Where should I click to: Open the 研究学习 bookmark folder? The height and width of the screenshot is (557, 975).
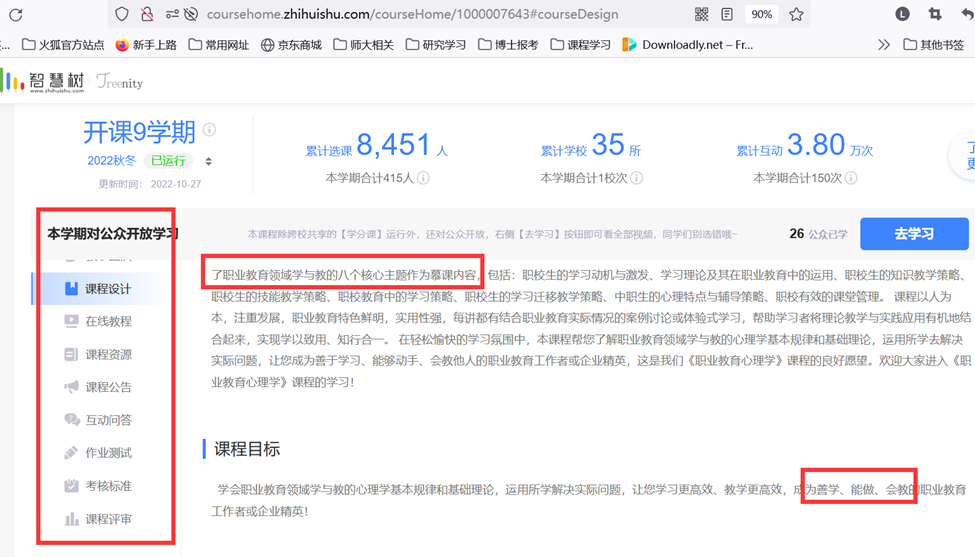coord(436,45)
